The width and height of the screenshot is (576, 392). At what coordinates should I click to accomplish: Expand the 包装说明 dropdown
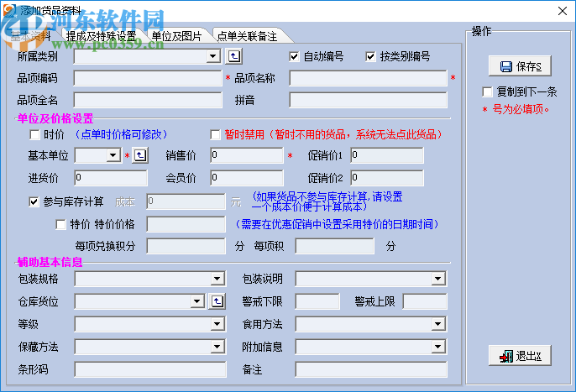point(438,279)
